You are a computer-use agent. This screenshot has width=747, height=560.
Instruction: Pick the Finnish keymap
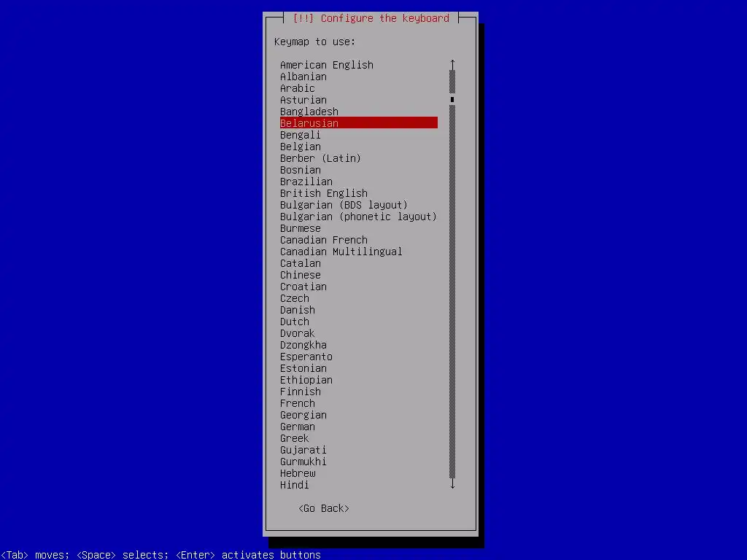coord(359,392)
